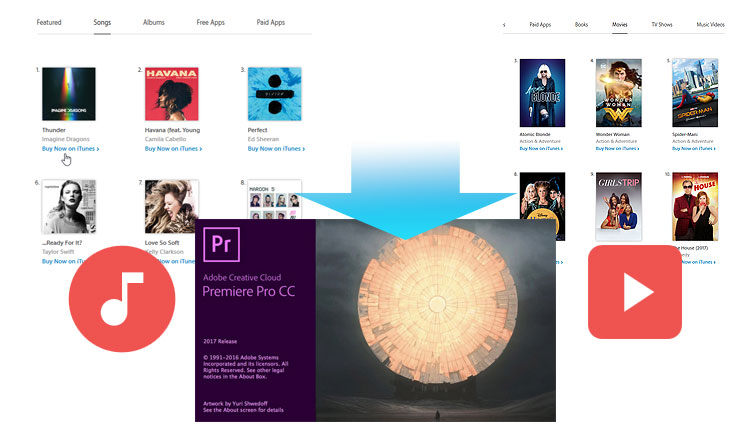Click the left chevron beside Paid Apps
Viewport: 750px width, 422px height.
(504, 23)
